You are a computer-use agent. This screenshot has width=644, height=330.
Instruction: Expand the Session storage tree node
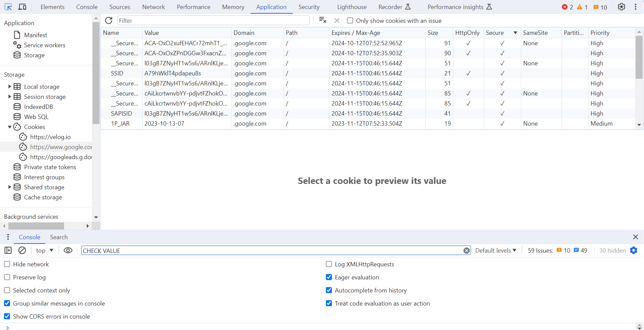pyautogui.click(x=10, y=96)
